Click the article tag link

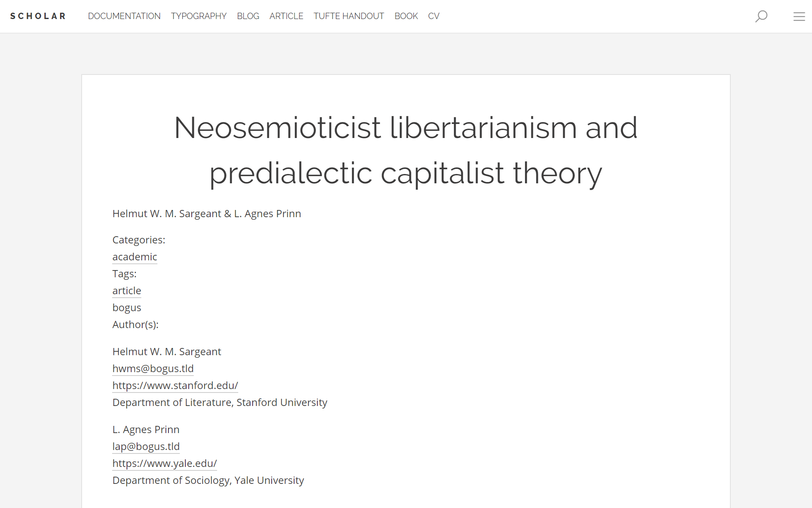point(127,291)
